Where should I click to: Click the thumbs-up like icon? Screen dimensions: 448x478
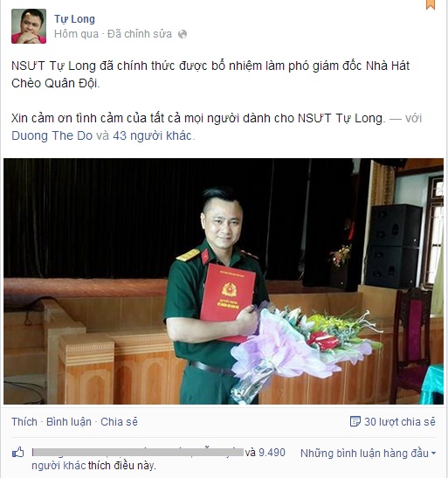tap(18, 453)
